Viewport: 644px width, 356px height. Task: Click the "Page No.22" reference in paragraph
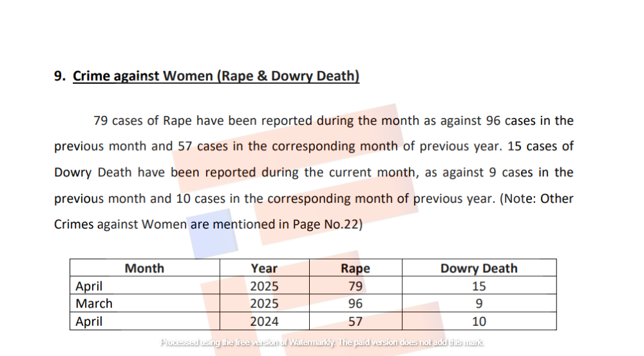click(x=327, y=225)
